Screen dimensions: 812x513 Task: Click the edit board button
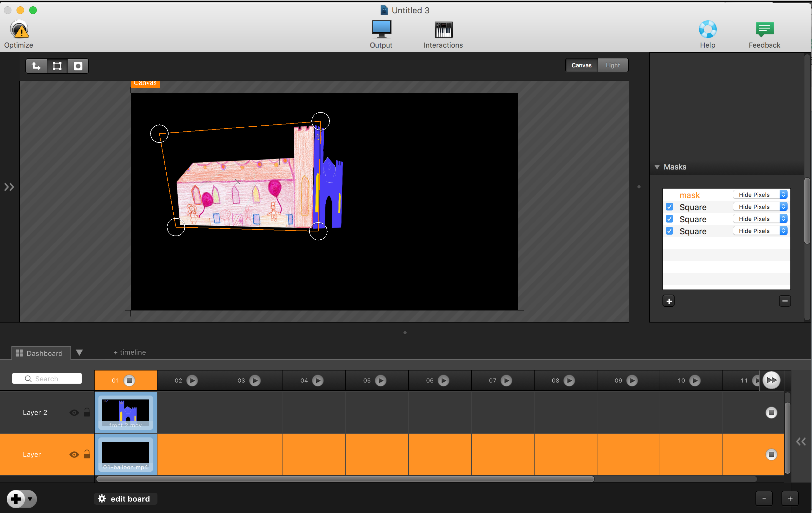click(125, 498)
